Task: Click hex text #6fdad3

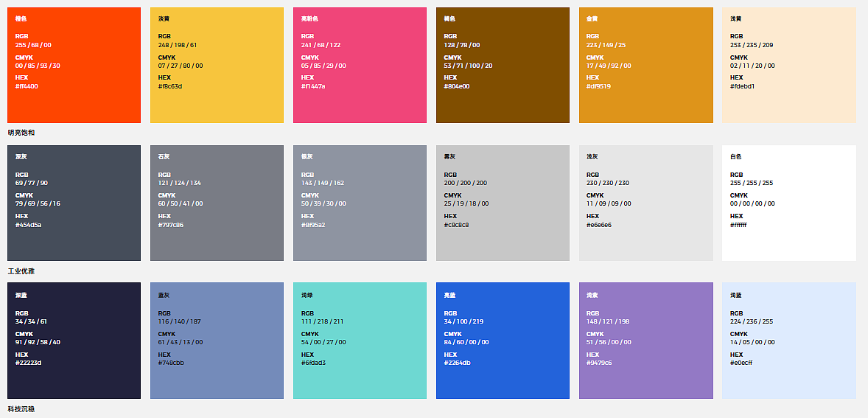Action: click(313, 363)
